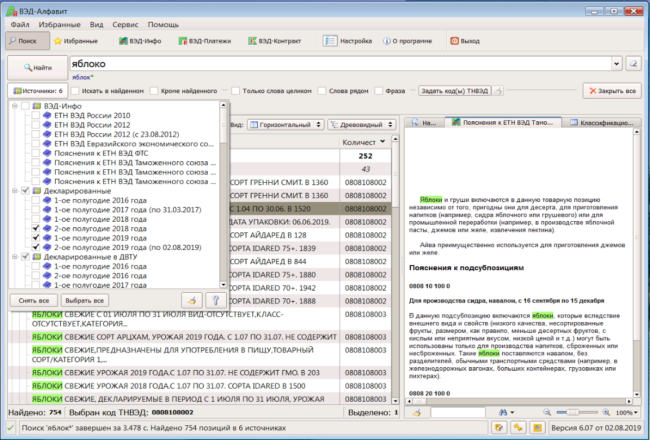Open the search query history dropdown
650x440 pixels.
click(x=618, y=62)
